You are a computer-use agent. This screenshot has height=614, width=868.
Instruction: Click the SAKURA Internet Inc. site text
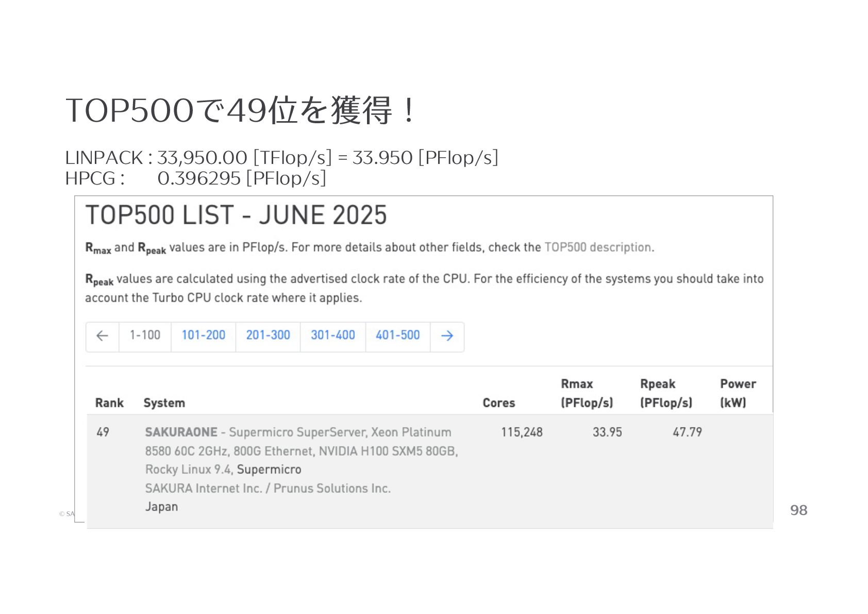pos(268,488)
